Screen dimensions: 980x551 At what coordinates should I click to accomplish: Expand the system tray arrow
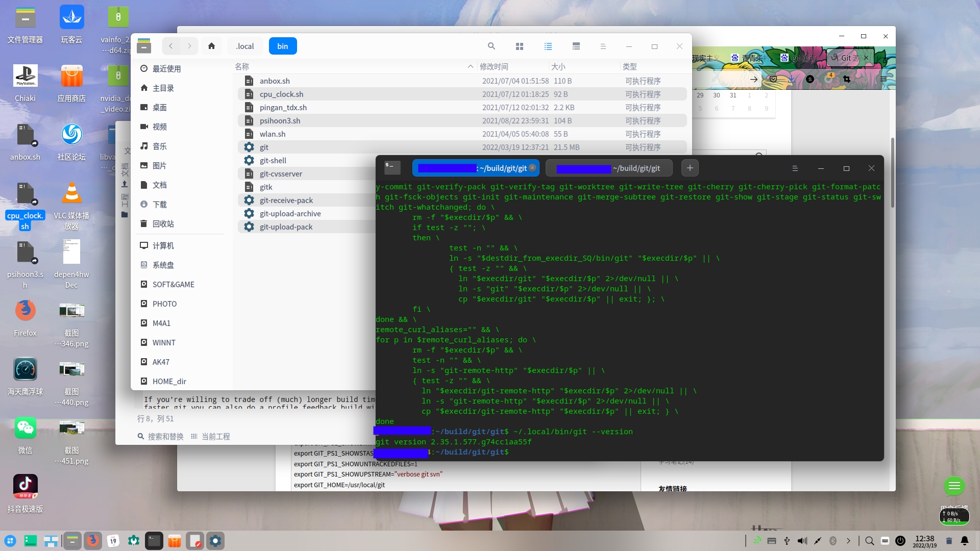click(x=848, y=541)
